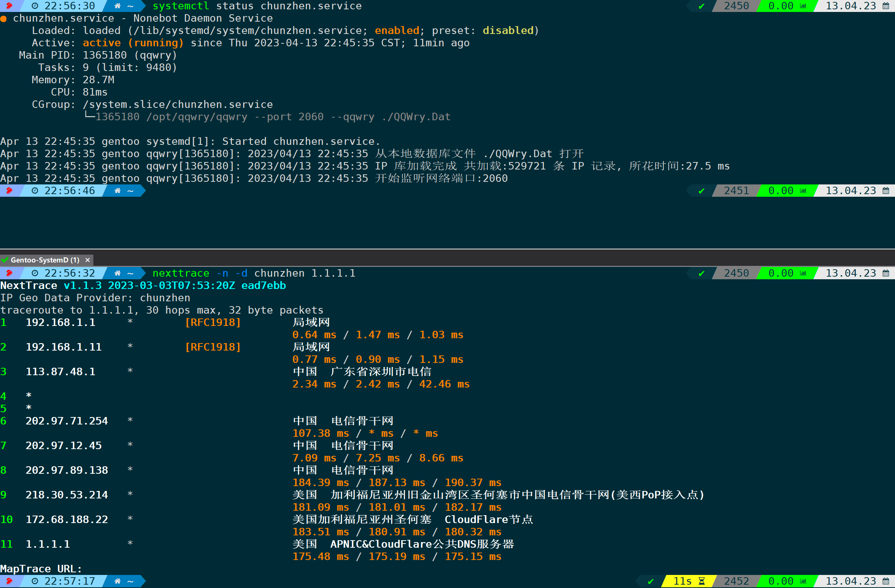Click the green checkmark left of 2451
The image size is (895, 588).
pos(702,191)
